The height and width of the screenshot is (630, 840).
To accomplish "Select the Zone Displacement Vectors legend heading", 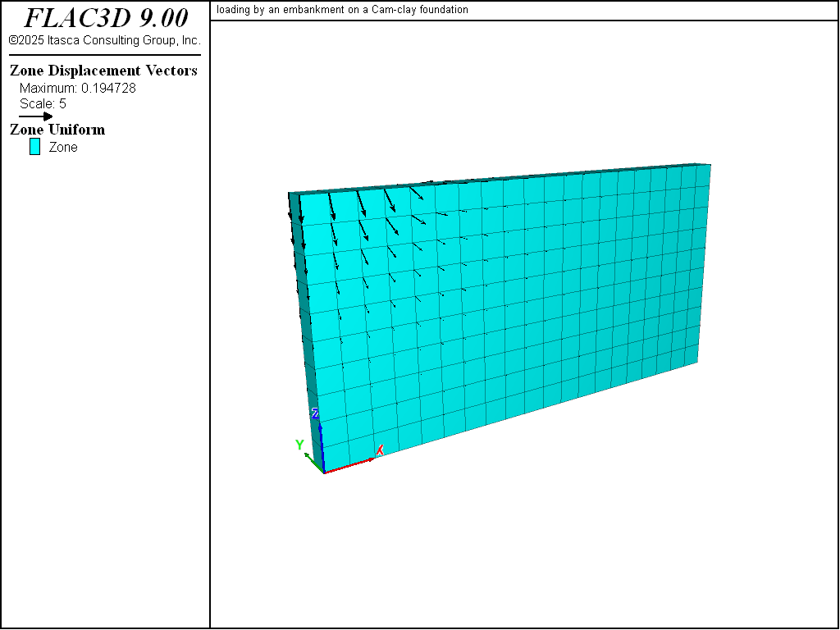I will pyautogui.click(x=103, y=71).
